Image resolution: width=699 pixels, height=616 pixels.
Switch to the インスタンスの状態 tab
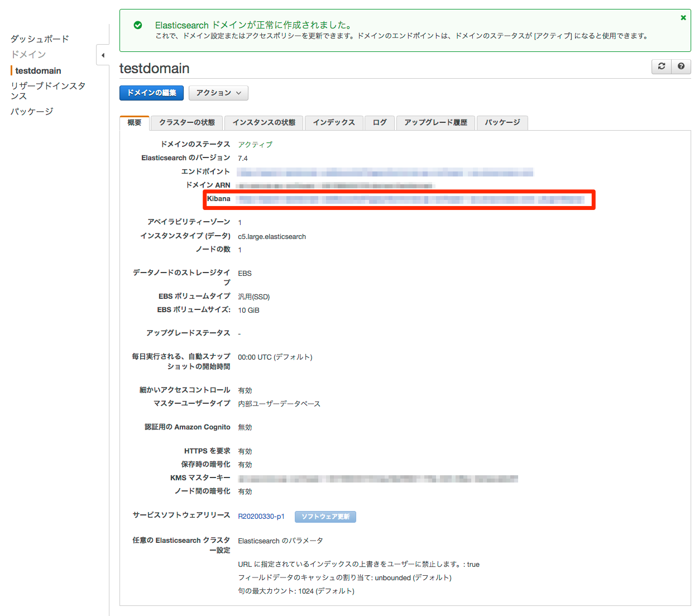click(x=264, y=123)
